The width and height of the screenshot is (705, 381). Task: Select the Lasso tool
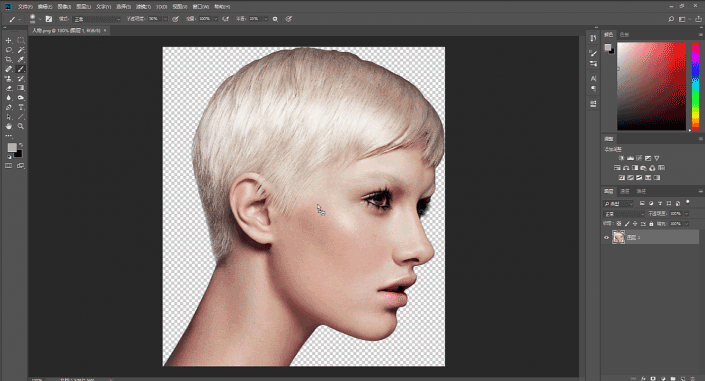coord(9,50)
